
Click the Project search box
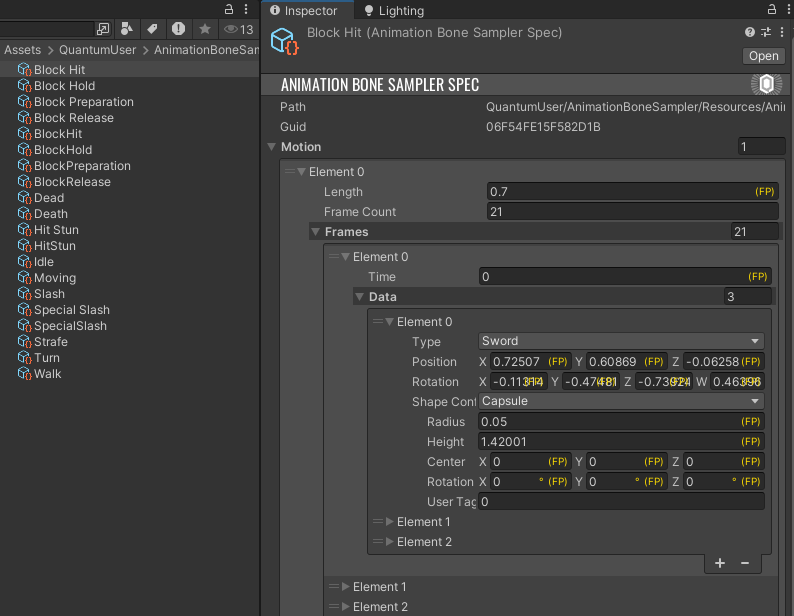tap(47, 29)
